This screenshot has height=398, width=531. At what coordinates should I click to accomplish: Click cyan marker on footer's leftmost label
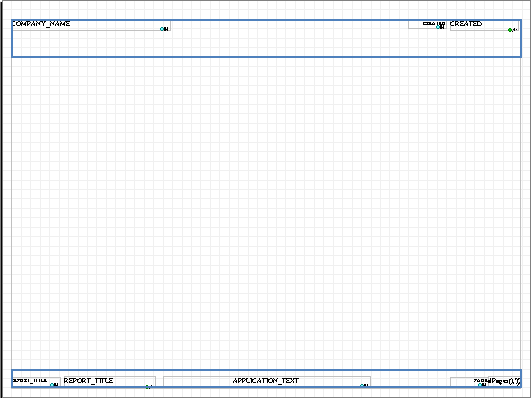tap(52, 385)
